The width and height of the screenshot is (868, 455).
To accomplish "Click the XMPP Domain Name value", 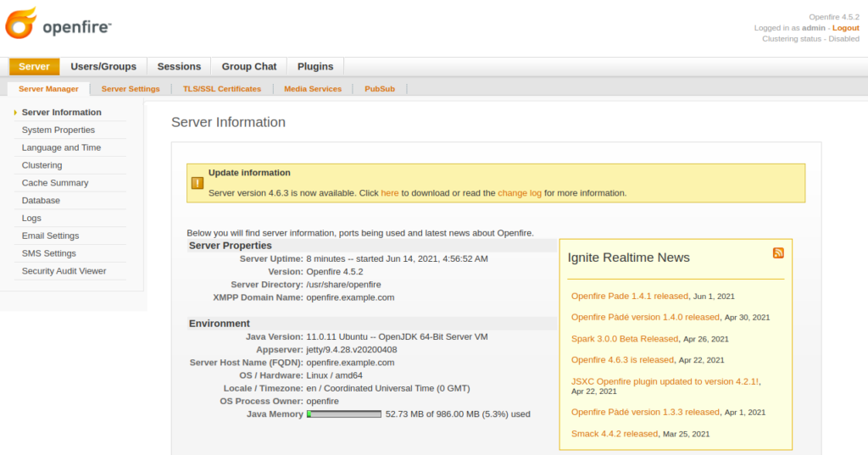I will 350,297.
